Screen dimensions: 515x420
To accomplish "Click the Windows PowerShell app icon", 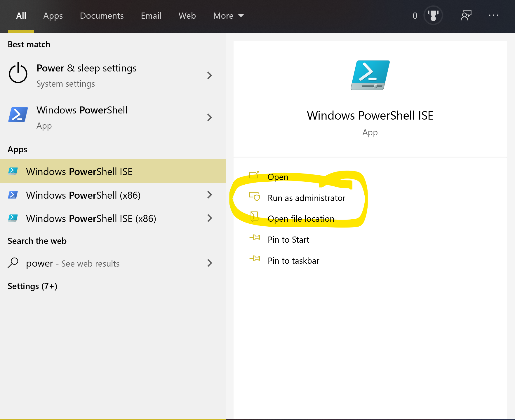I will pyautogui.click(x=18, y=114).
